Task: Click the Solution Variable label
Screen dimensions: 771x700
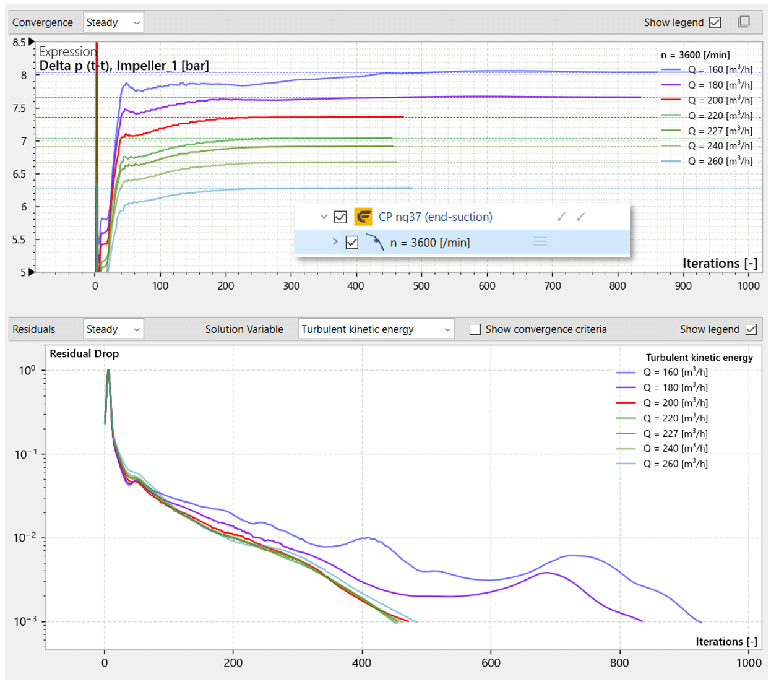Action: (x=244, y=329)
